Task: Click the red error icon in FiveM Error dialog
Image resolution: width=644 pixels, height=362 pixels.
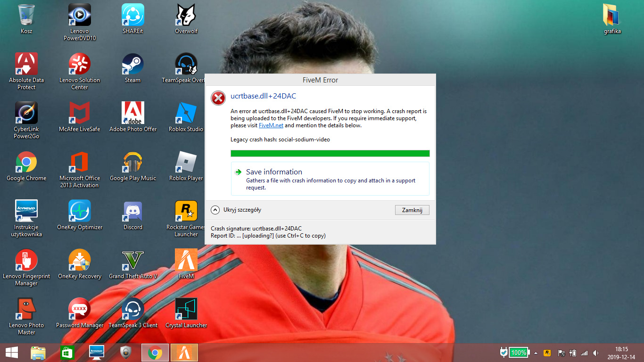Action: (x=218, y=98)
